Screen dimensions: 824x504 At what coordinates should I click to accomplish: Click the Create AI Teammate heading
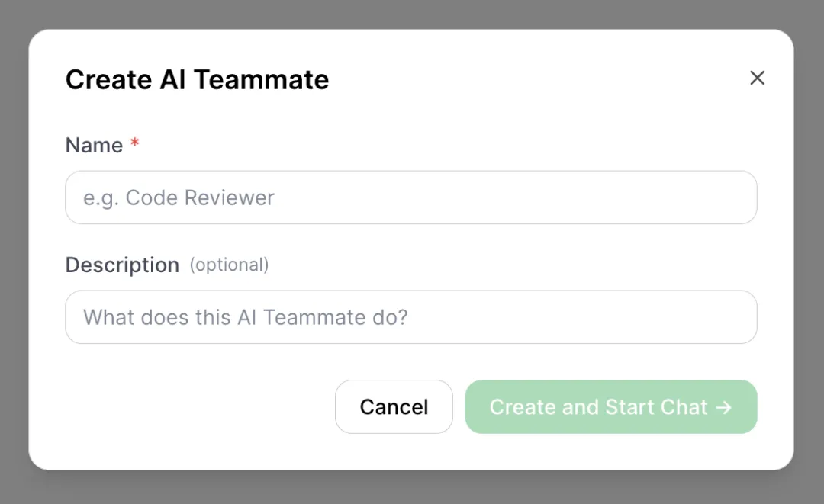click(197, 79)
